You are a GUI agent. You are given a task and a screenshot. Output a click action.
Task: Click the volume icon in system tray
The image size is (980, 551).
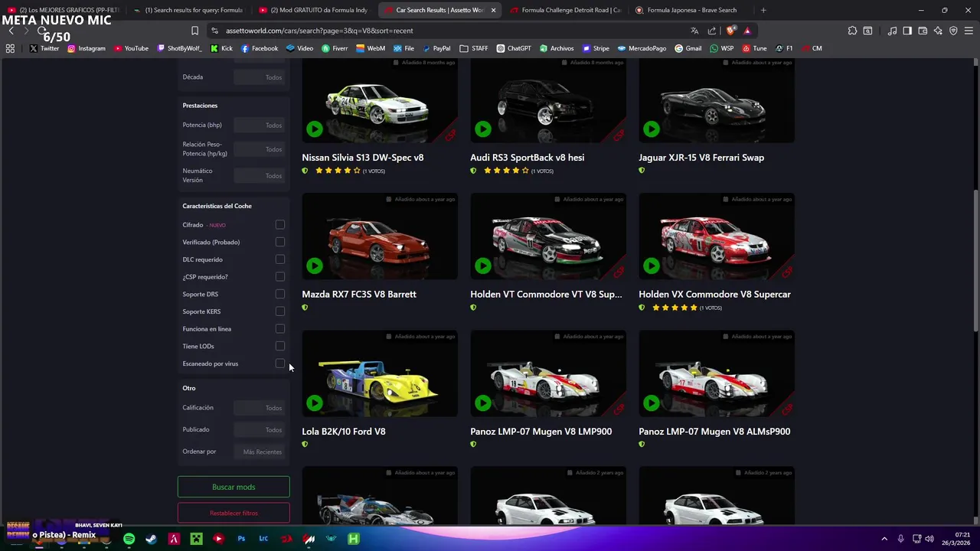coord(929,539)
